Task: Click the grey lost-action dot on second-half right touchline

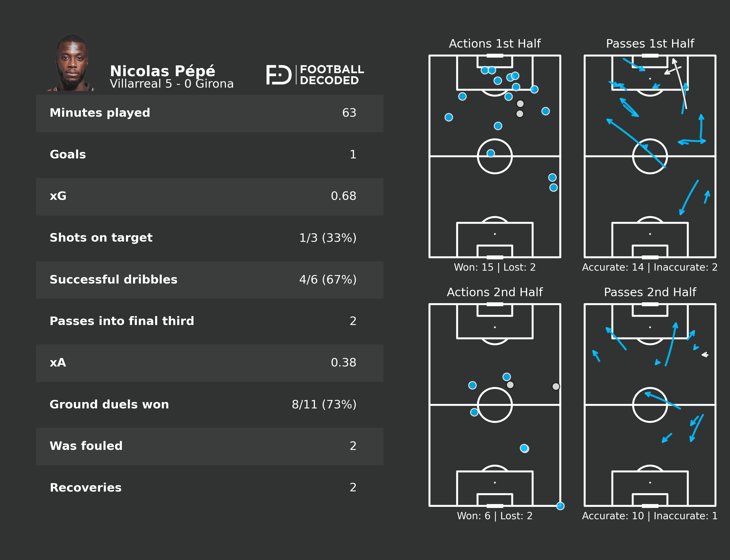Action: tap(556, 387)
